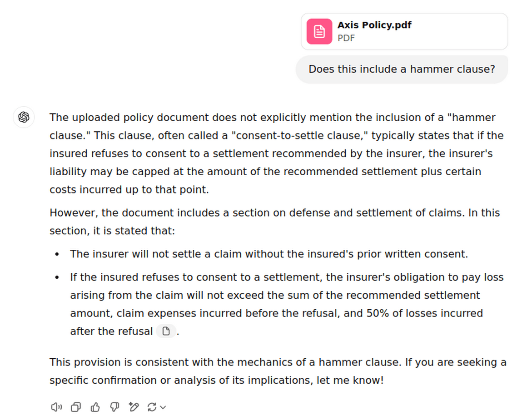Give the response a thumbs up

pos(95,407)
